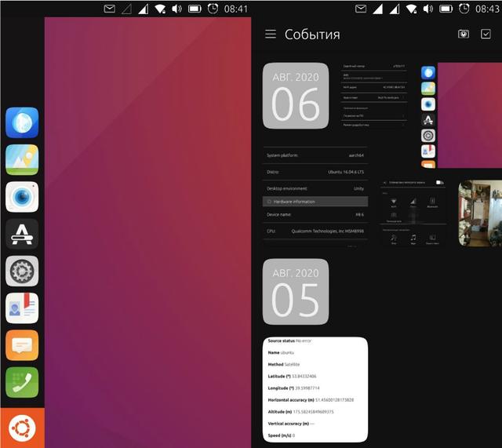Open the OpenStore app icon
The image size is (502, 448).
[x=22, y=233]
